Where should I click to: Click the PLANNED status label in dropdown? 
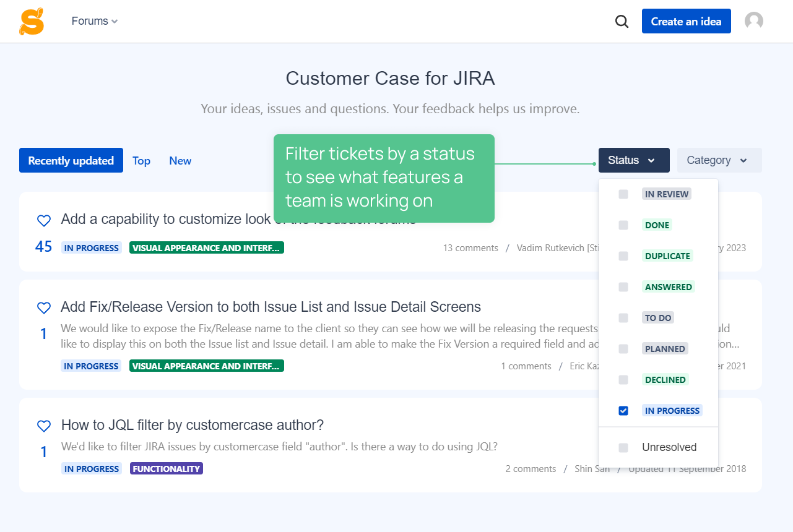[665, 349]
